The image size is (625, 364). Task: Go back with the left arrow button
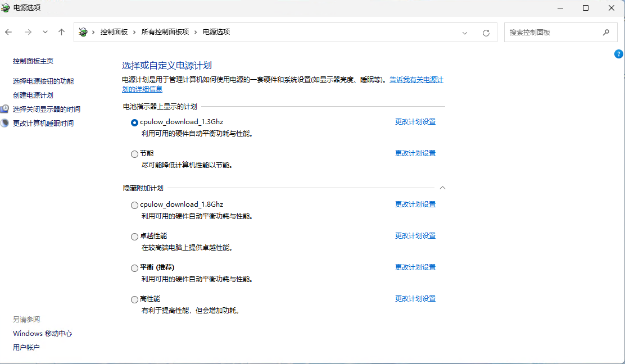coord(8,32)
